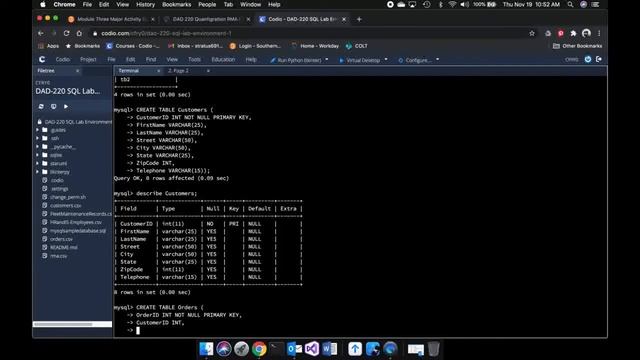640x360 pixels.
Task: Open the Project menu
Action: (x=88, y=59)
